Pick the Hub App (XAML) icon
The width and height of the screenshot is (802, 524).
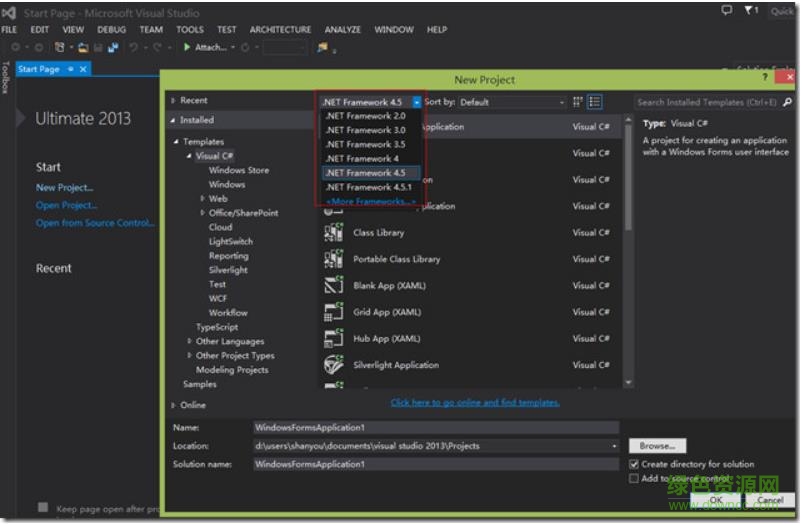click(x=333, y=339)
